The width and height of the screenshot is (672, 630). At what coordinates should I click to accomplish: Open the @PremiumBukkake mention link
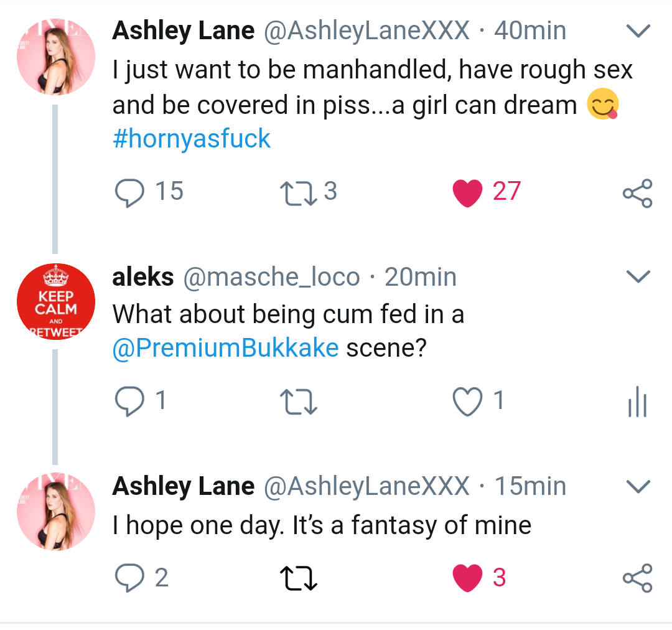click(225, 348)
